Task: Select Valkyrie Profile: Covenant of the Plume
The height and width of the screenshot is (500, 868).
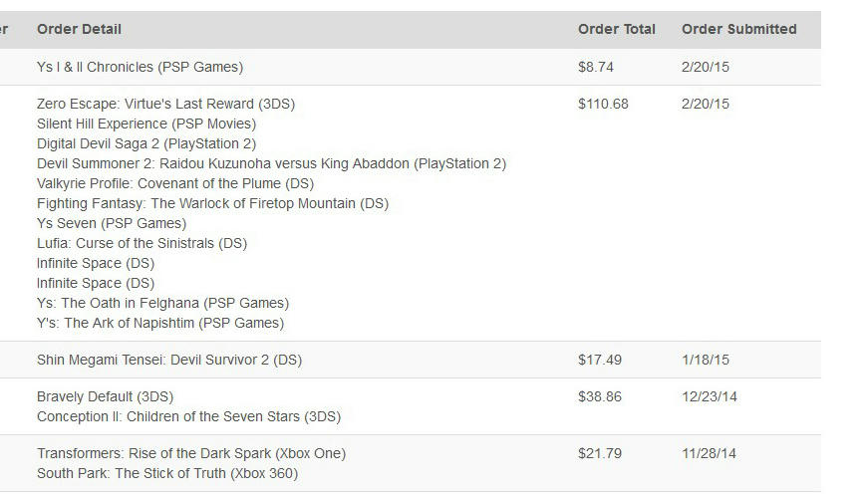Action: click(x=175, y=184)
